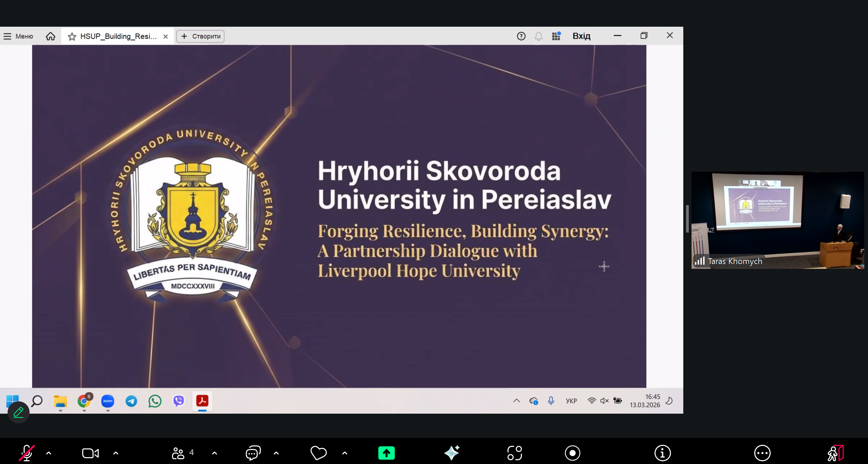868x464 pixels.
Task: Open more options ellipsis menu
Action: pyautogui.click(x=762, y=453)
